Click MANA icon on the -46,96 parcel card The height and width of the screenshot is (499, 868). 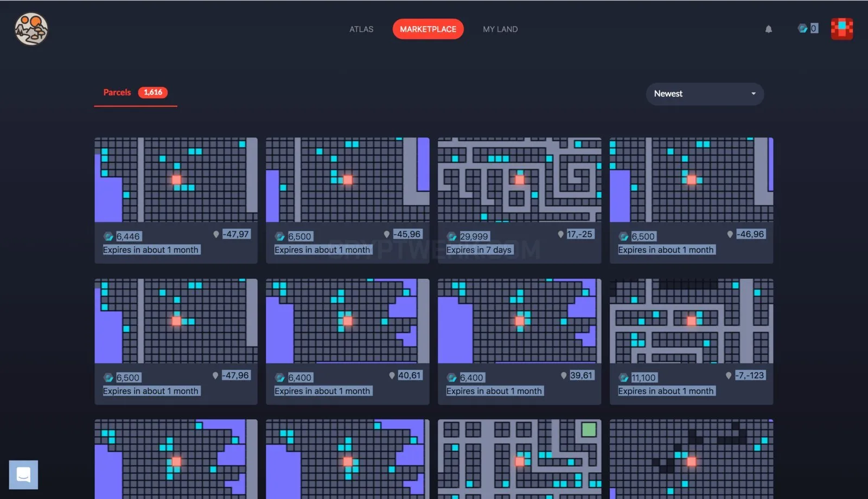624,236
